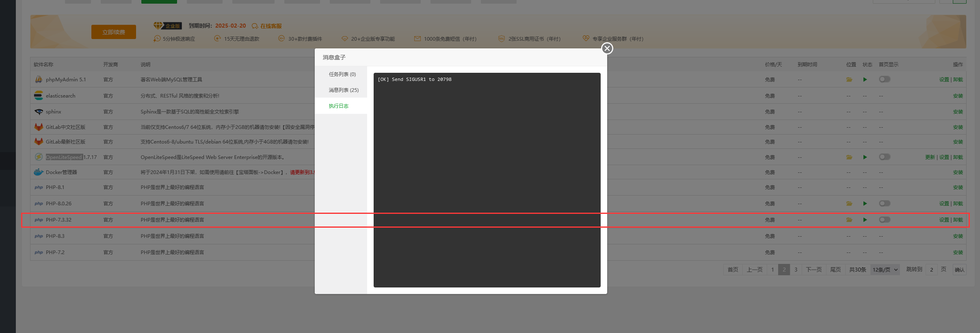
Task: Close the 消息盒子 dialog
Action: 607,48
